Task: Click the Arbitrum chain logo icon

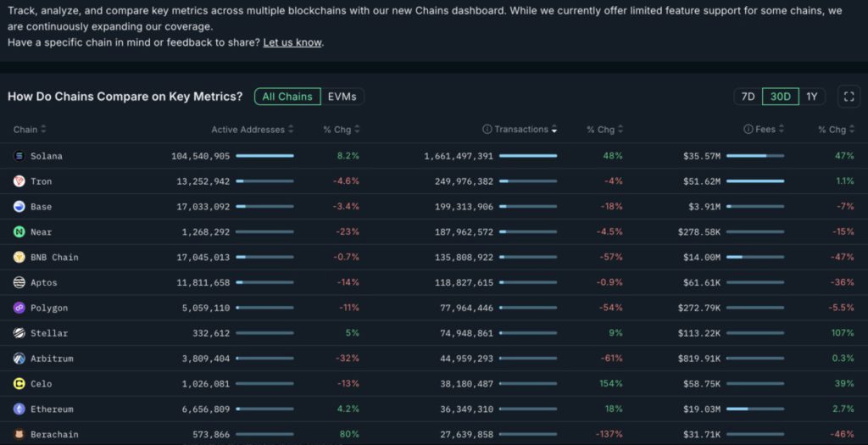Action: (19, 358)
